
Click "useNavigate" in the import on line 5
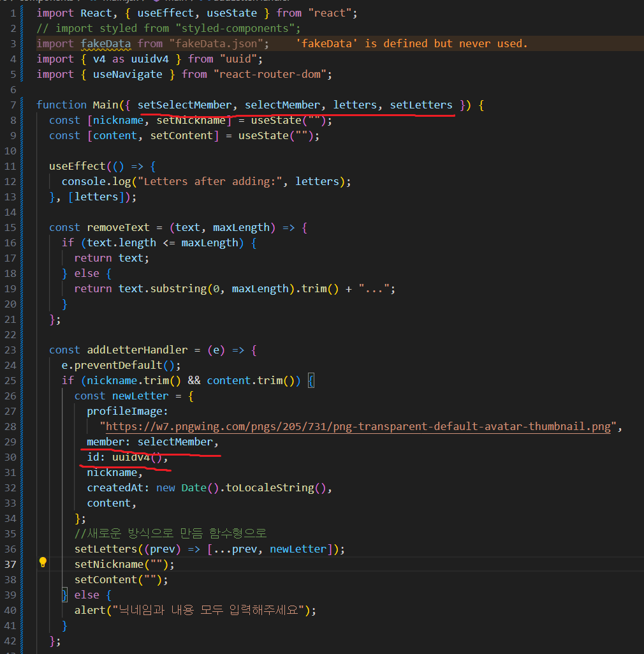(128, 74)
